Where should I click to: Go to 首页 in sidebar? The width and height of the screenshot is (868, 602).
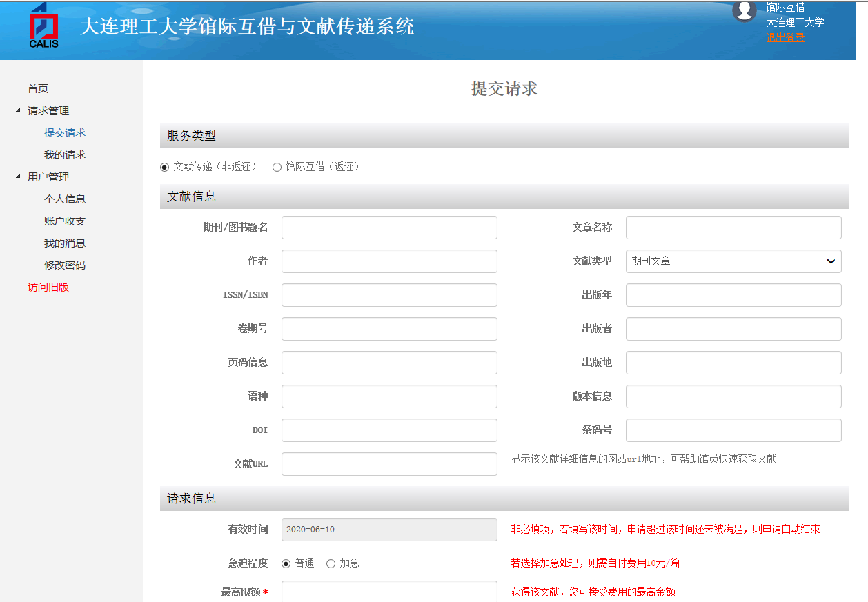pos(38,88)
